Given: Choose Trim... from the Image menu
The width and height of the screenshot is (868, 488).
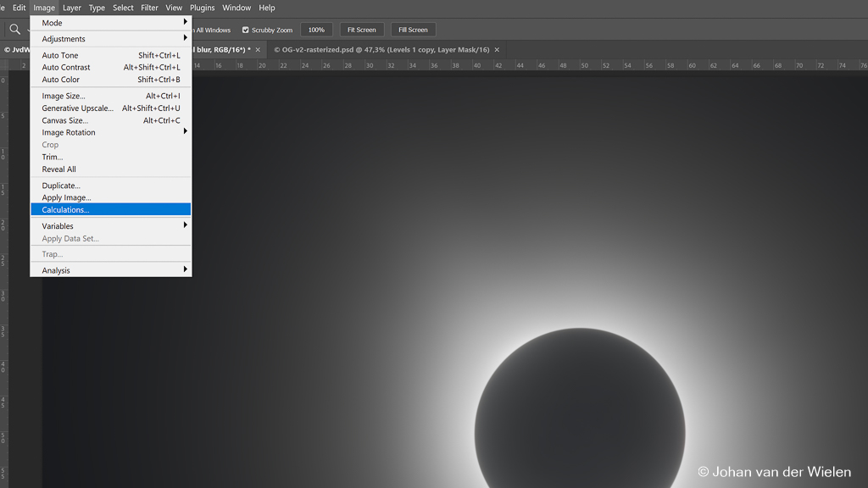Looking at the screenshot, I should (x=111, y=157).
